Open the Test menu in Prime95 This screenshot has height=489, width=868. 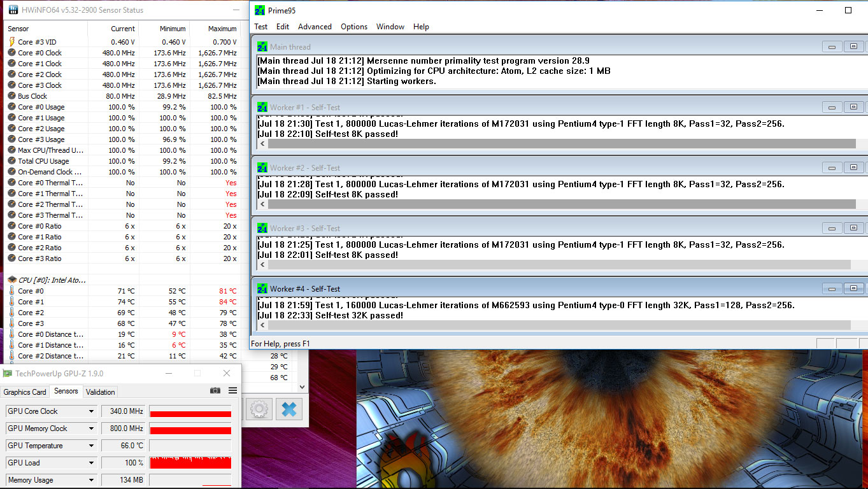pos(261,27)
